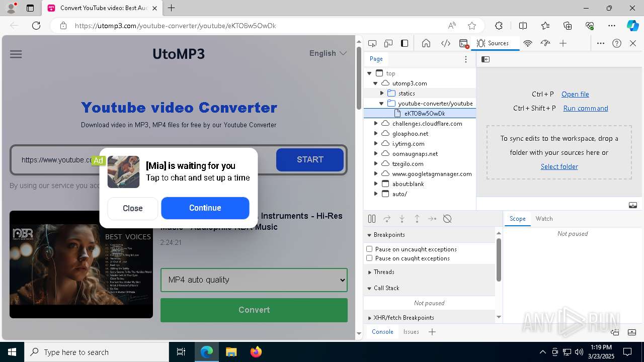Open File Explorer from the taskbar

231,352
